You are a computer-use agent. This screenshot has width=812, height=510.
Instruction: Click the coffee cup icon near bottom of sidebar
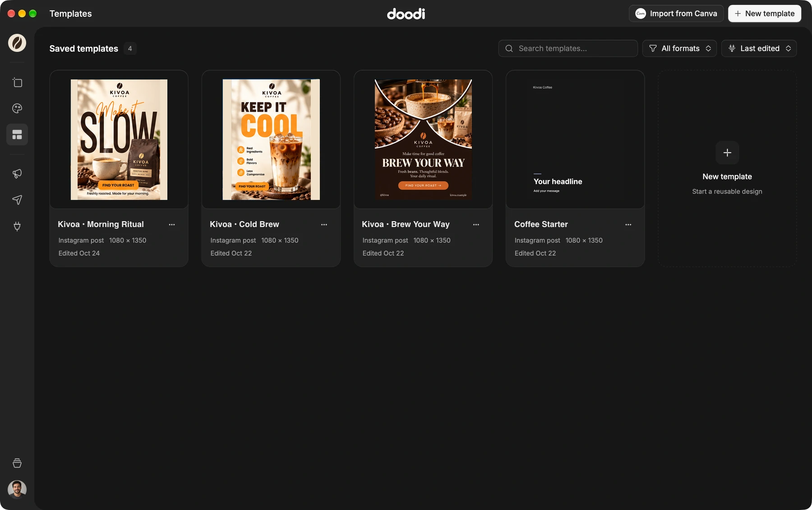(x=17, y=463)
